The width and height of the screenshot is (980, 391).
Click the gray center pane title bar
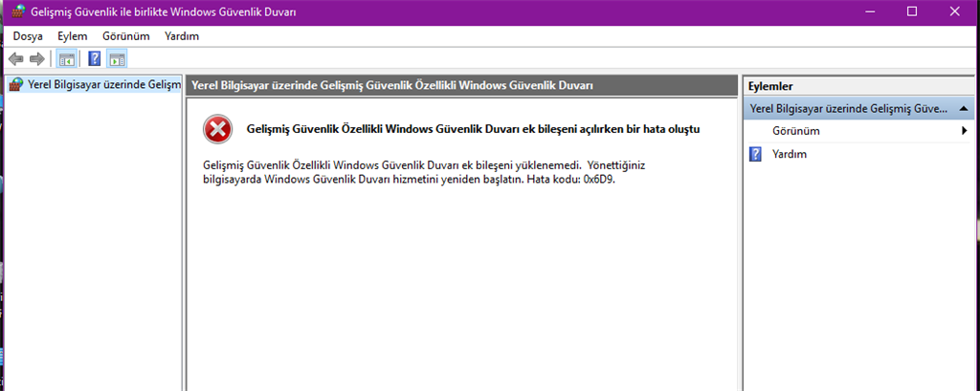click(462, 86)
